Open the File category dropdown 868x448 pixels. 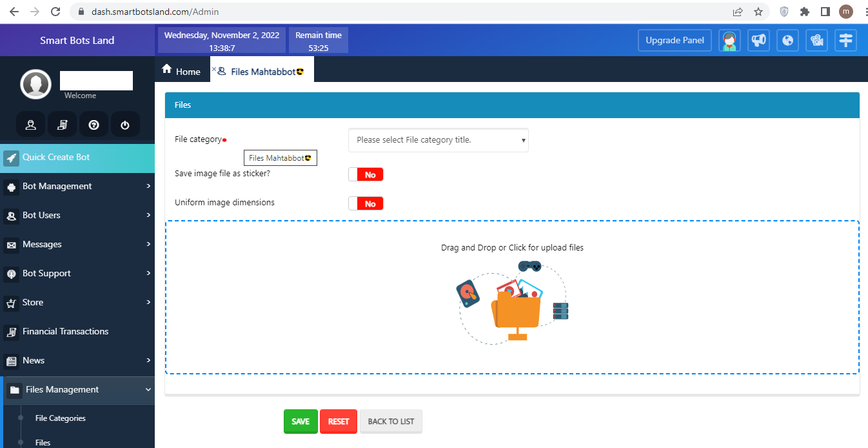(439, 140)
